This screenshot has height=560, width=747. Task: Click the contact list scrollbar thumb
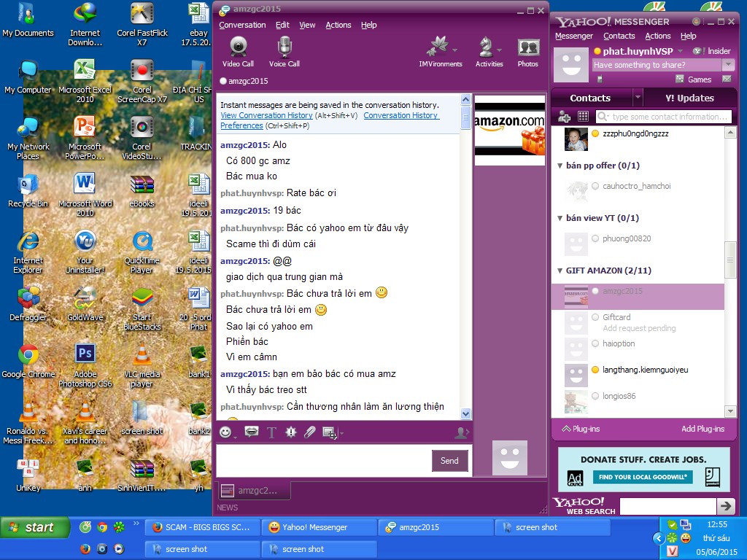coord(729,260)
